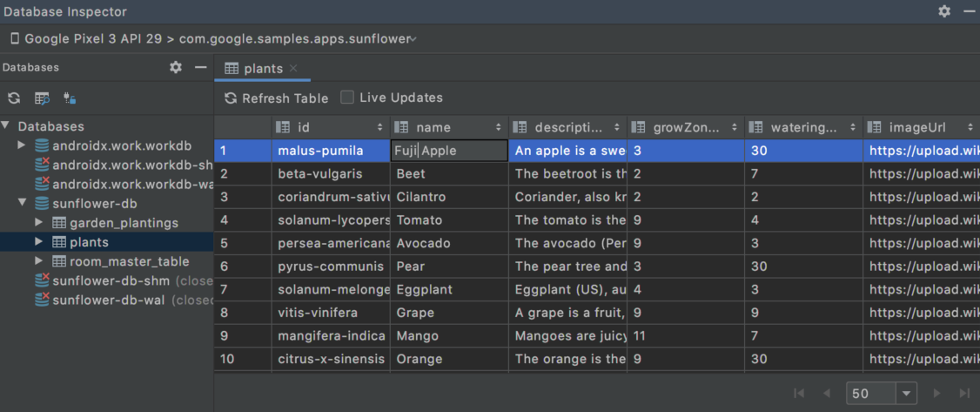The width and height of the screenshot is (980, 412).
Task: Open Databases panel settings gear
Action: coord(176,68)
